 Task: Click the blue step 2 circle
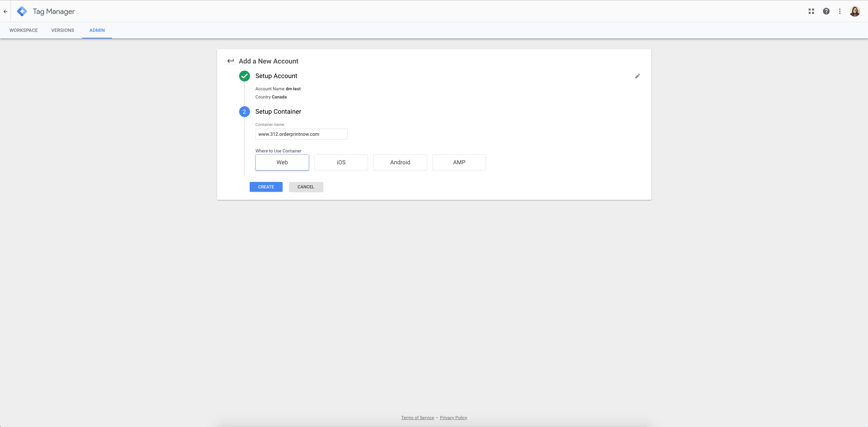245,112
